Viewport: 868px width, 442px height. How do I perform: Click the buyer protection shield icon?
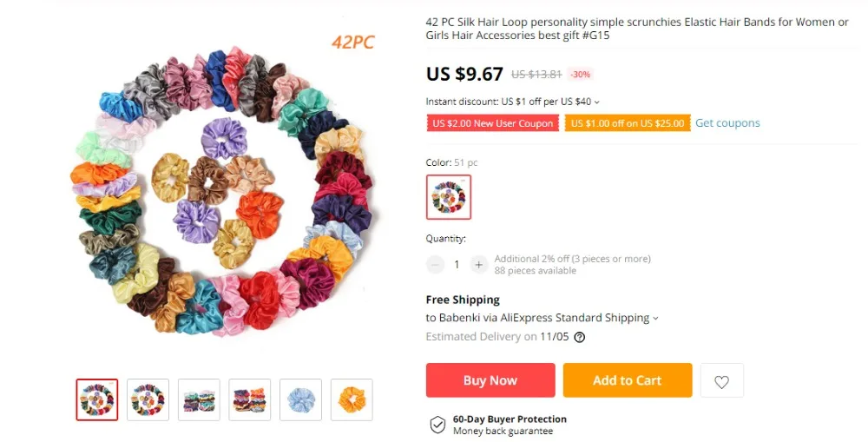point(437,425)
